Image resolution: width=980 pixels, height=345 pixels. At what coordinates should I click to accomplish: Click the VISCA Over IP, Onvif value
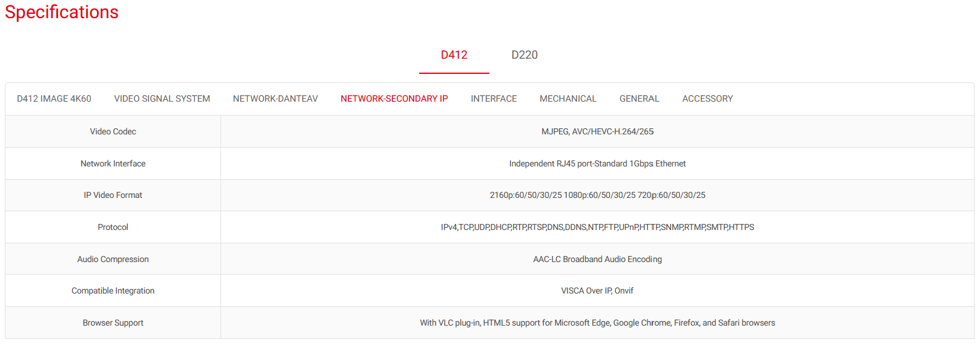[597, 291]
